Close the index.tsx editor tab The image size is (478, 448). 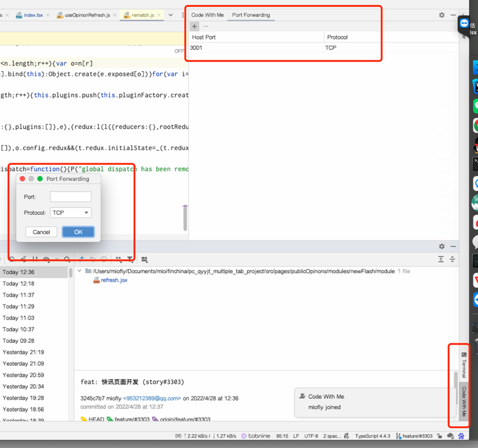coord(48,15)
